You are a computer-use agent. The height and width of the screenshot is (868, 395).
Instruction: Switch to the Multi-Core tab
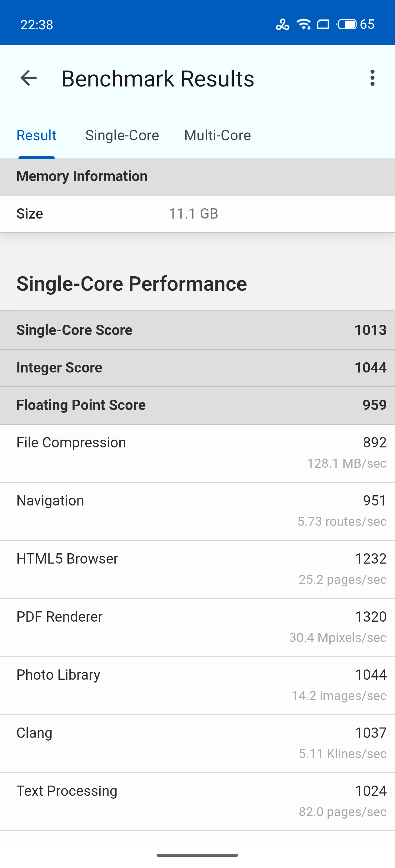pyautogui.click(x=217, y=136)
